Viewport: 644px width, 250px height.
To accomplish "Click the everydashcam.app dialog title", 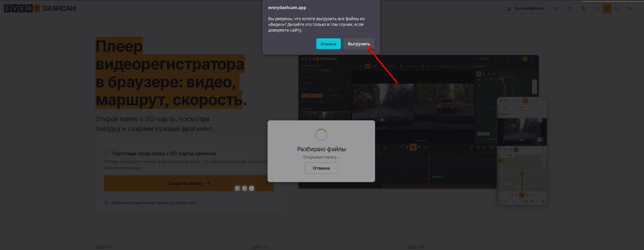I will 287,8.
